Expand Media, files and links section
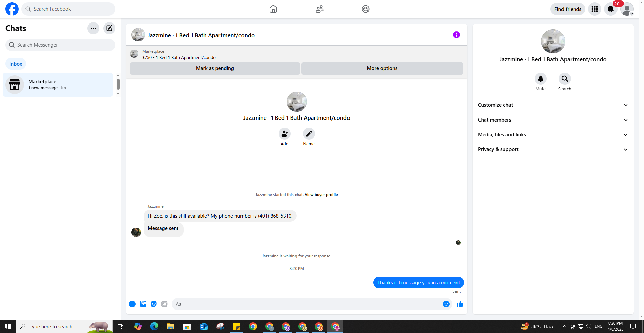 [553, 135]
